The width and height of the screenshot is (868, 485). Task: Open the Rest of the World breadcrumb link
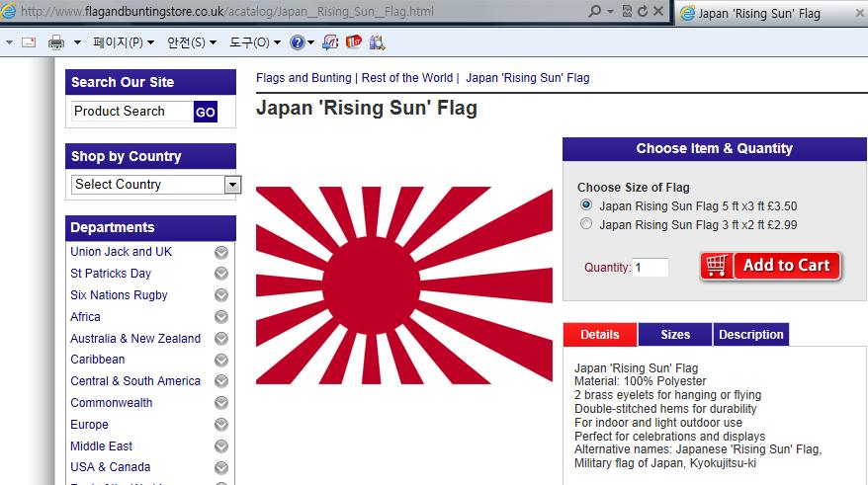[407, 78]
